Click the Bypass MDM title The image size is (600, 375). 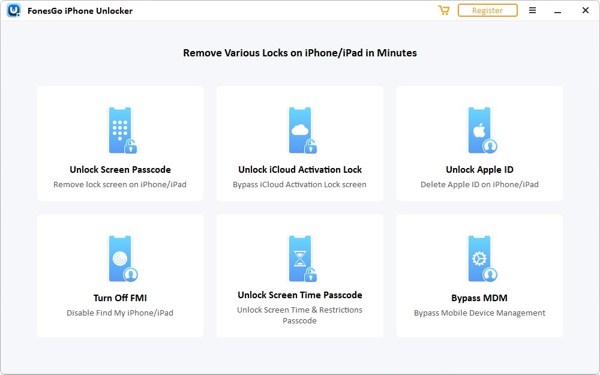coord(479,298)
